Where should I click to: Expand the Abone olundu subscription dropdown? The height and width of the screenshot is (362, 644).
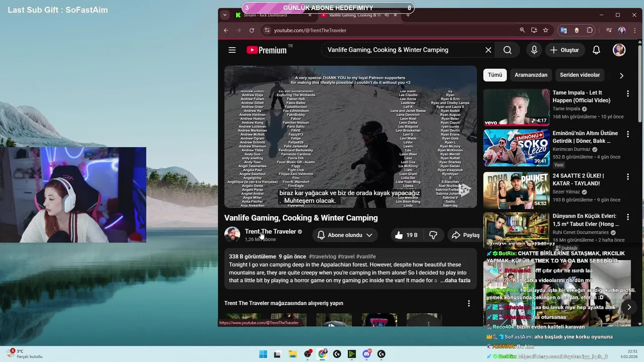pos(345,235)
